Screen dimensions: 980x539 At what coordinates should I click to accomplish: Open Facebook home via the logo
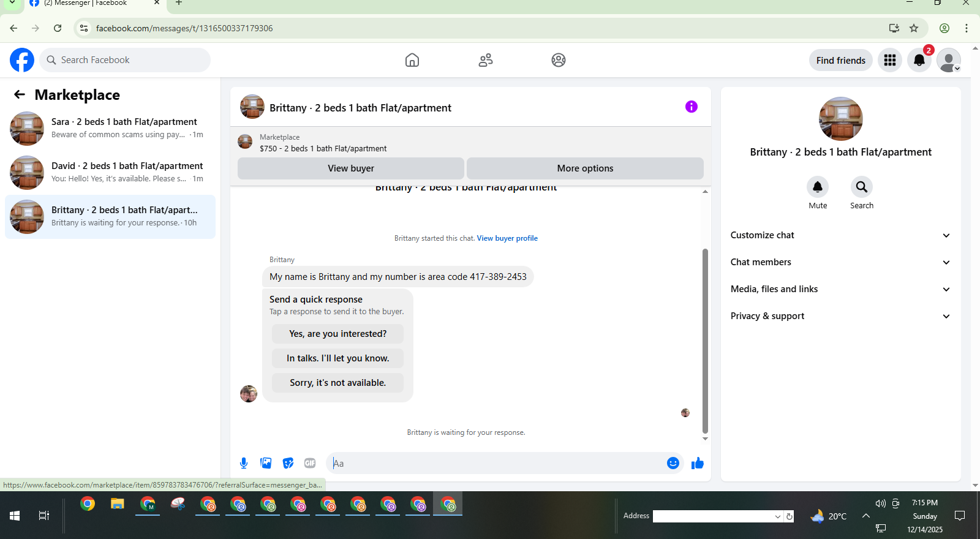(22, 60)
